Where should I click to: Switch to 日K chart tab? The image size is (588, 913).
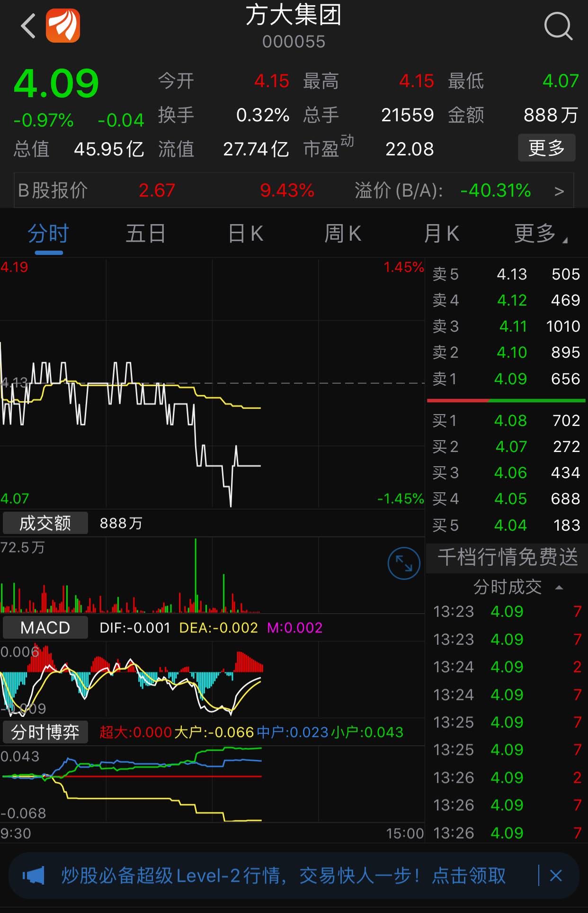pyautogui.click(x=245, y=234)
